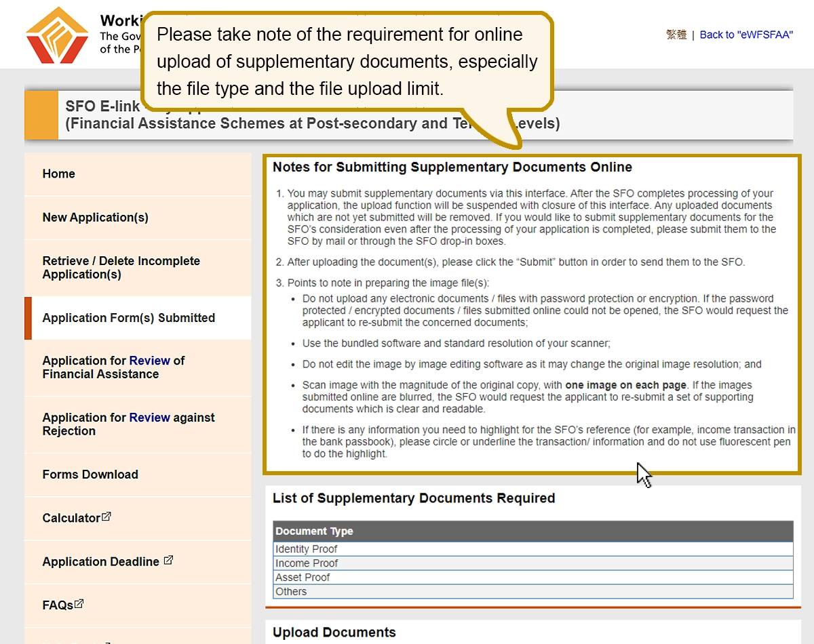The height and width of the screenshot is (644, 814).
Task: Switch language via the 繁體 link
Action: tap(676, 35)
